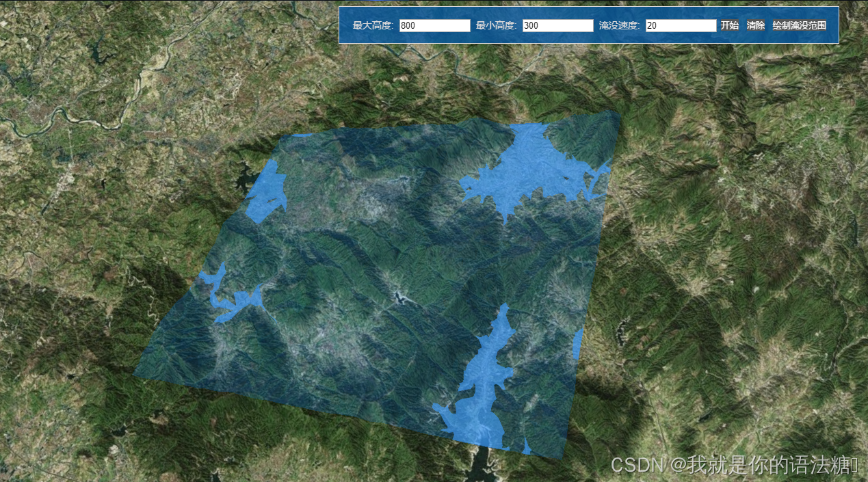
Task: Click the 绘制淹没范围 button
Action: pos(800,25)
